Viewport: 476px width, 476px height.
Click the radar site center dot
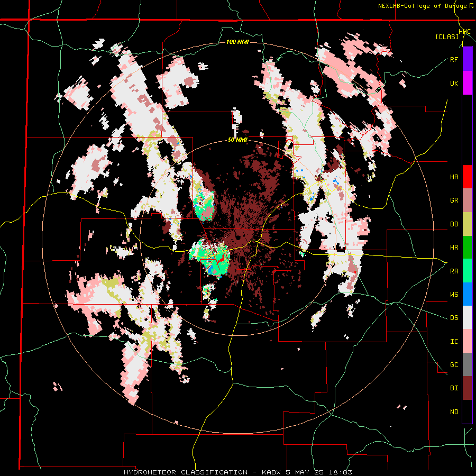(x=238, y=237)
